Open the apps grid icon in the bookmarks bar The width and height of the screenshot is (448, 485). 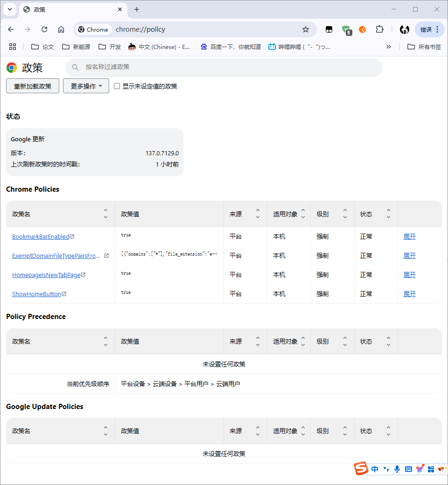click(13, 47)
